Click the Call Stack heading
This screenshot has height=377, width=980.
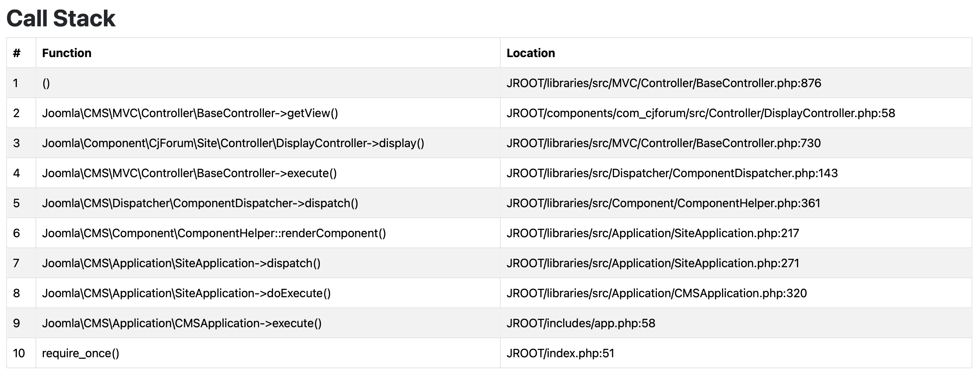[x=61, y=18]
